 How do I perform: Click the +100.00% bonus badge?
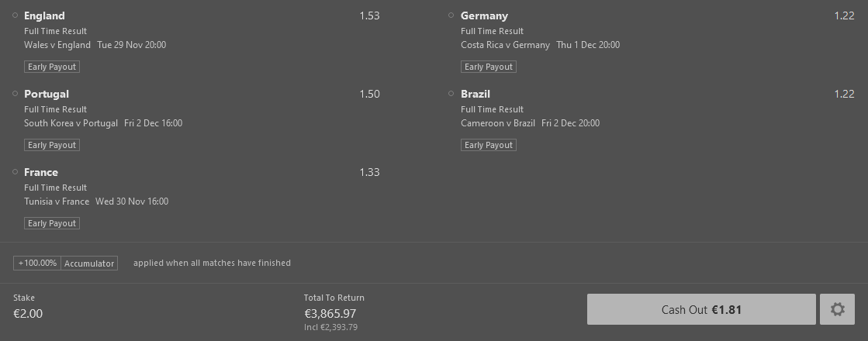(x=37, y=263)
